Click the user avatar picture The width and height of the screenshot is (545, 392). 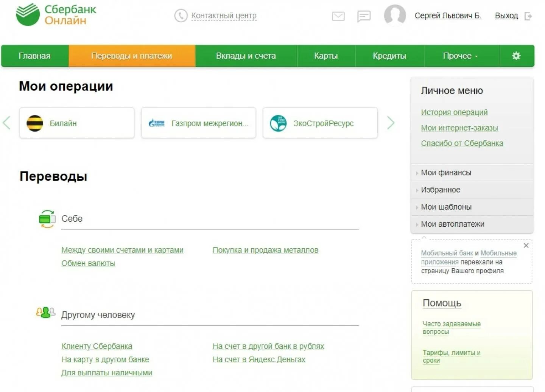[395, 15]
